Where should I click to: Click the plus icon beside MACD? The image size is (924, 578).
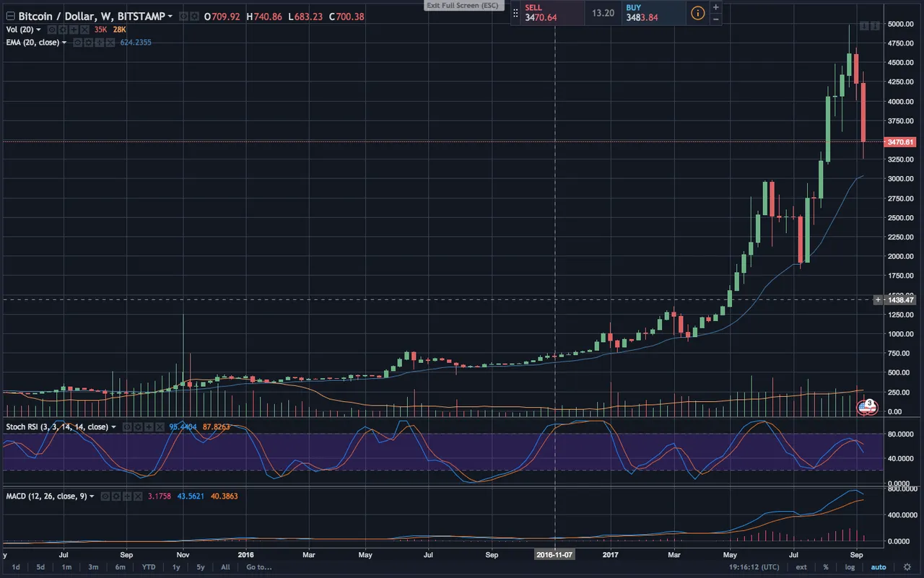point(127,496)
